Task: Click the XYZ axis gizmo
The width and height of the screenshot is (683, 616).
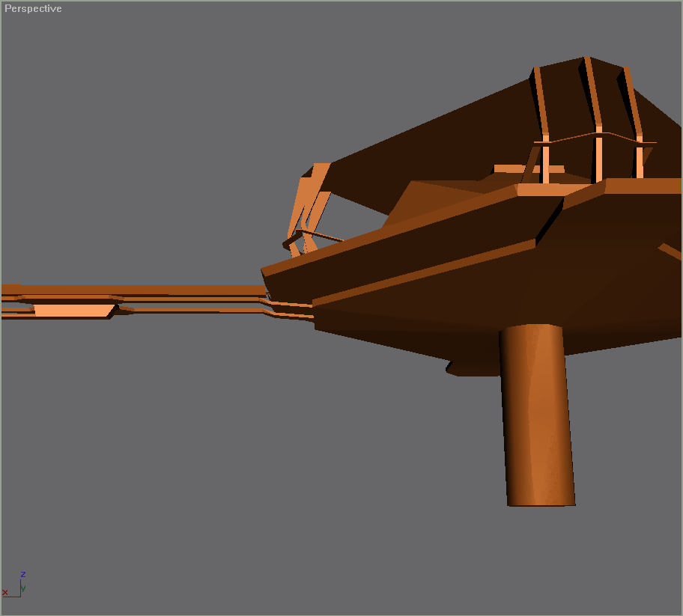Action: coord(14,585)
